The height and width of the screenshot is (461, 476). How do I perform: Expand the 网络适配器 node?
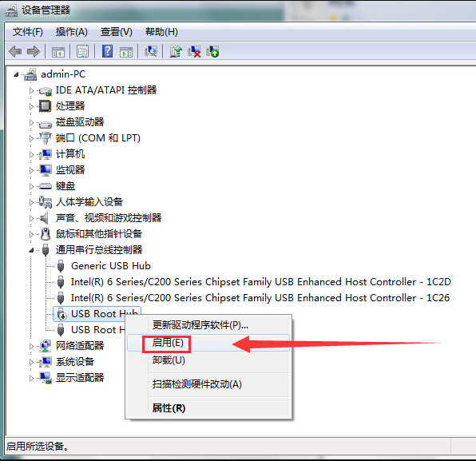click(31, 346)
